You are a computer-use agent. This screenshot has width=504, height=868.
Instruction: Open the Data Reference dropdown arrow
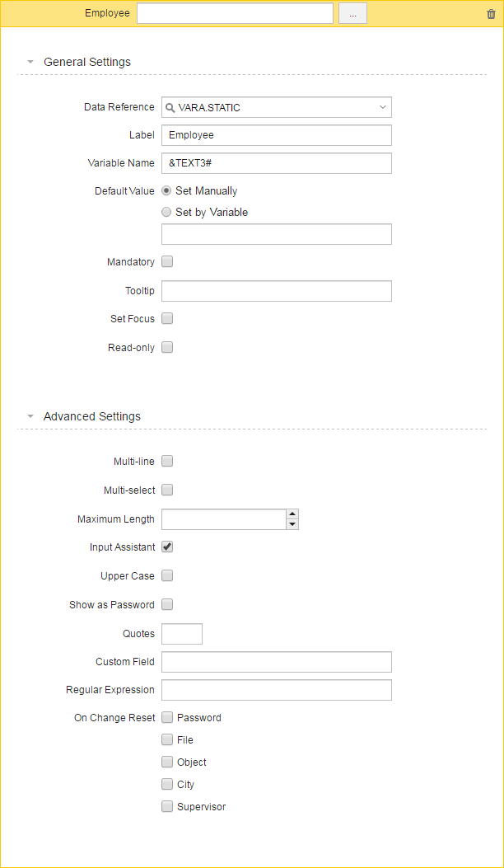tap(383, 107)
